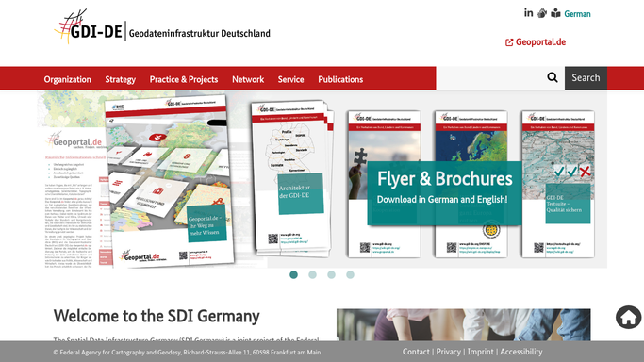Image resolution: width=644 pixels, height=362 pixels.
Task: Select the fourth carousel slide dot
Action: pyautogui.click(x=351, y=274)
